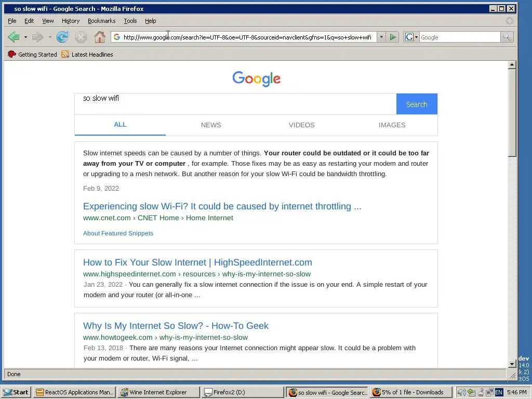
Task: Click the blue Search button
Action: pyautogui.click(x=417, y=104)
